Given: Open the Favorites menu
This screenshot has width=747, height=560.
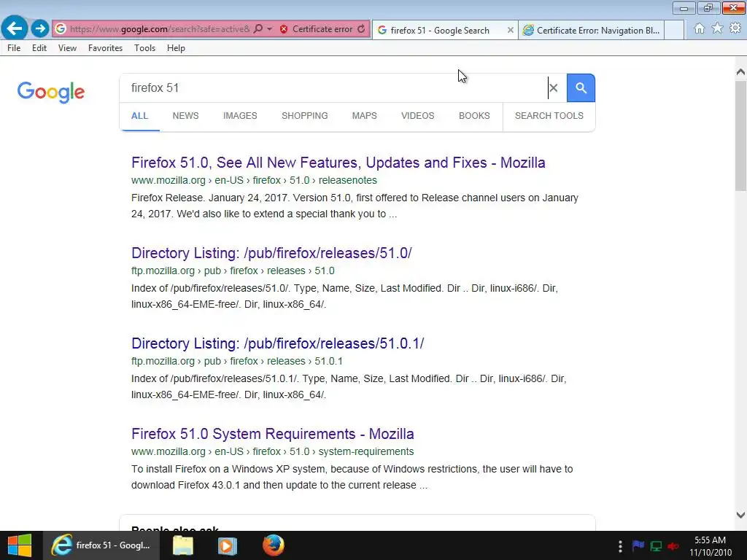Looking at the screenshot, I should click(x=105, y=48).
